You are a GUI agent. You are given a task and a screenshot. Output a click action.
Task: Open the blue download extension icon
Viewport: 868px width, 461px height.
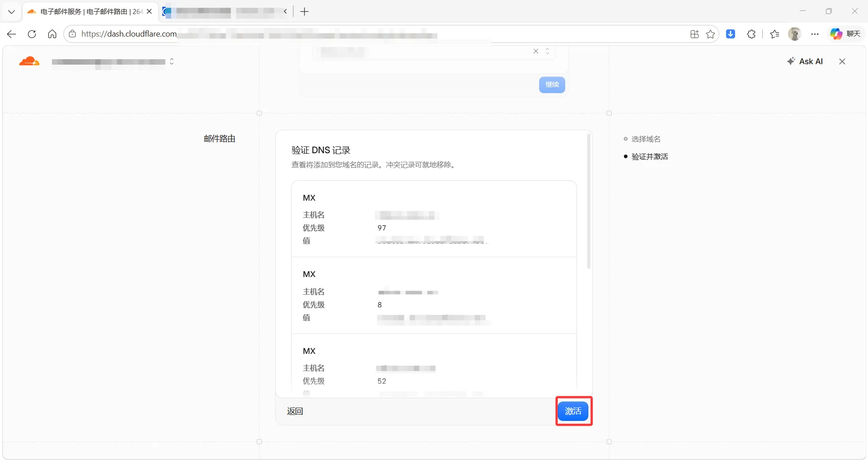(x=731, y=34)
